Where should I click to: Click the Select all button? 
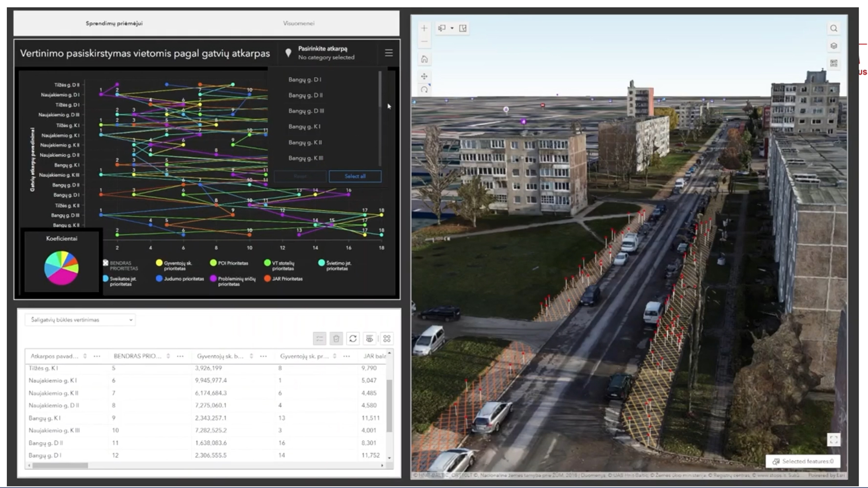click(355, 176)
